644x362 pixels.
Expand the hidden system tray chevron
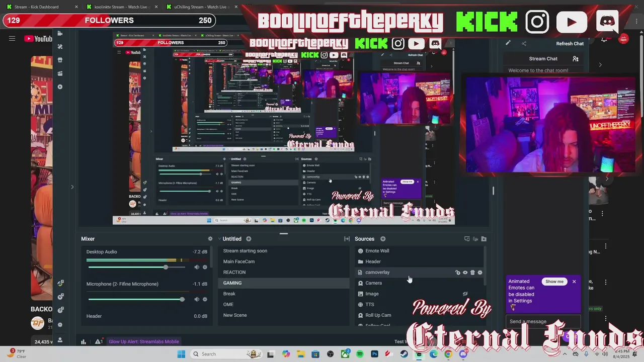(x=565, y=354)
